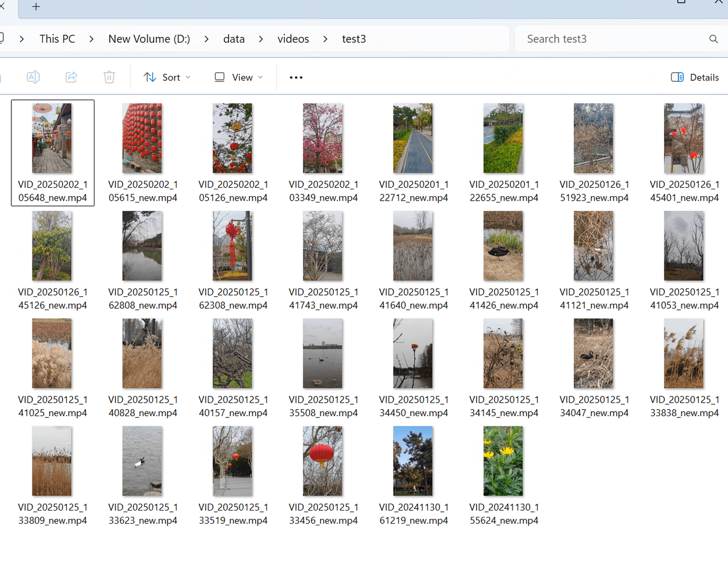Go to the data folder breadcrumb
The image size is (728, 568).
(234, 39)
